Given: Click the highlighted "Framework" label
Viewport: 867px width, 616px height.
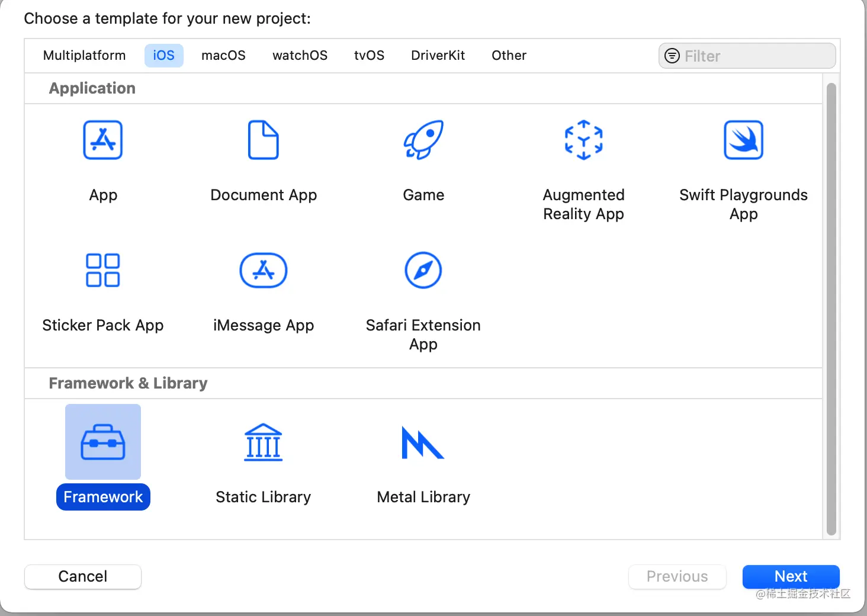Looking at the screenshot, I should click(x=103, y=497).
